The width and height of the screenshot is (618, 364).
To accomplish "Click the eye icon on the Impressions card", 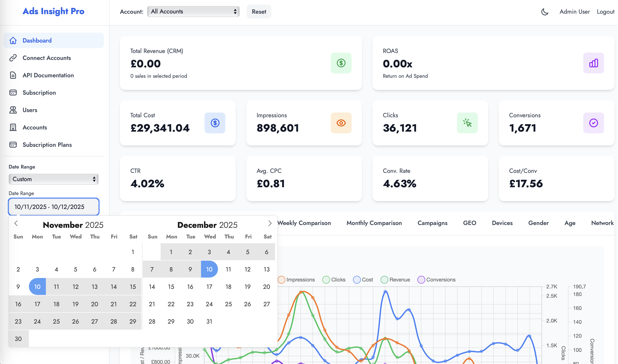I will (x=341, y=123).
